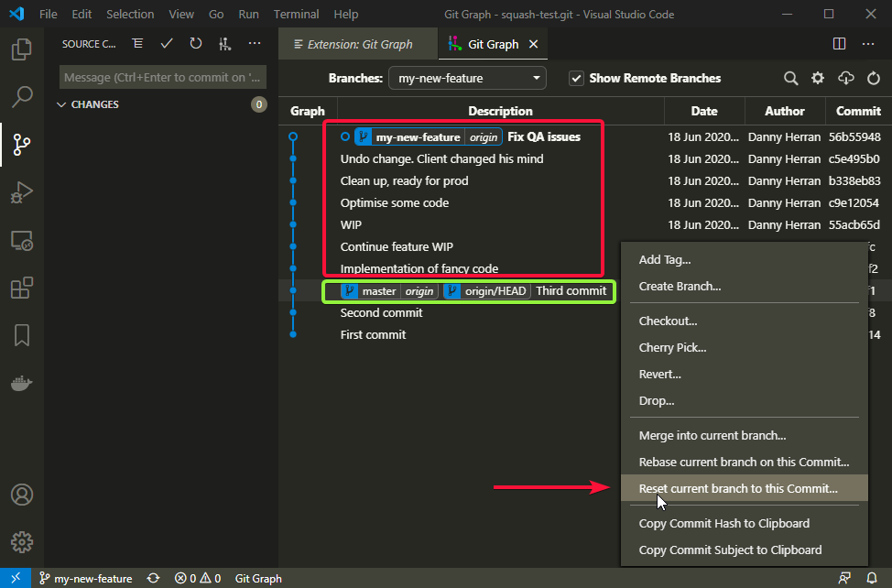This screenshot has width=892, height=588.
Task: Uncheck Show Remote Branches
Action: coord(576,78)
